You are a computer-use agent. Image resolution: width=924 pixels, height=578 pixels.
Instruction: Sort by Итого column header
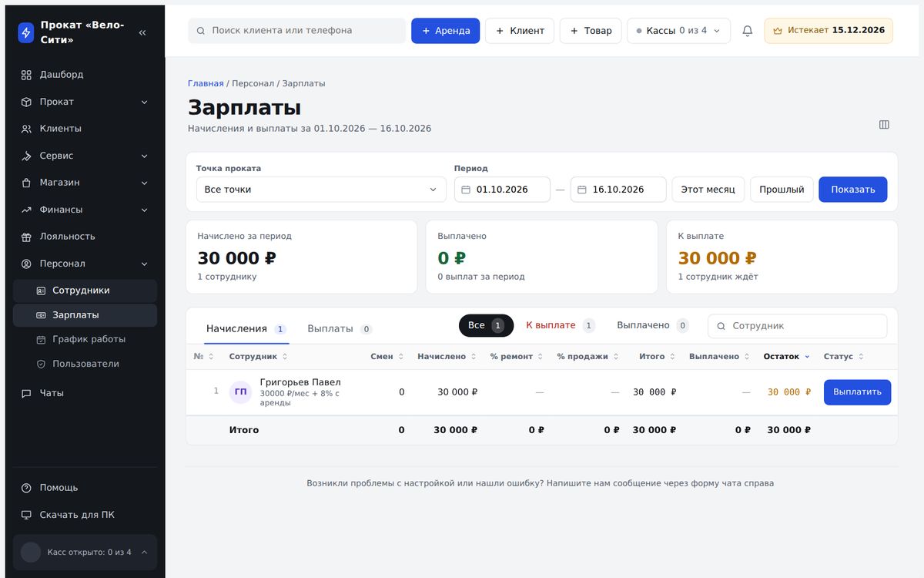pos(658,357)
